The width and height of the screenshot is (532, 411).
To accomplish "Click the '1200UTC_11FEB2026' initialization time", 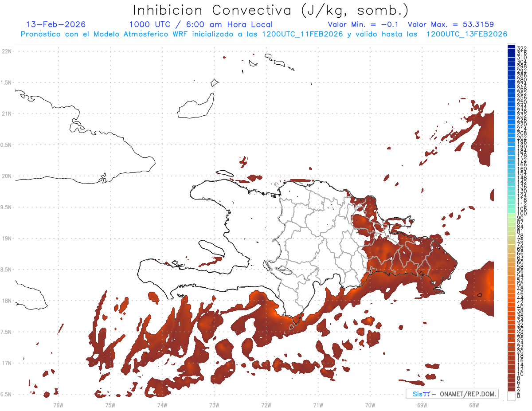I will (x=303, y=34).
